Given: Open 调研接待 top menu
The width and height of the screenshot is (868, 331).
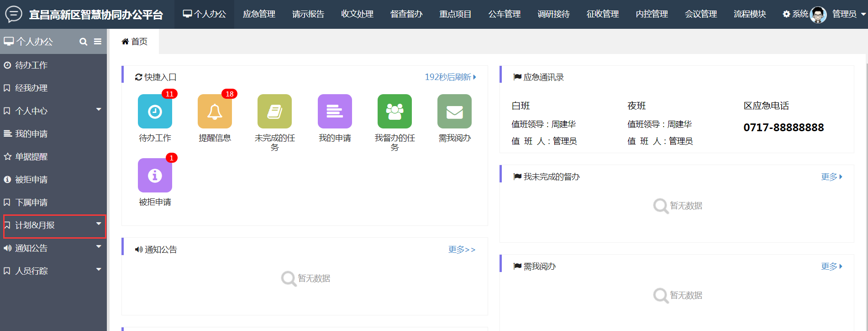Looking at the screenshot, I should tap(553, 14).
